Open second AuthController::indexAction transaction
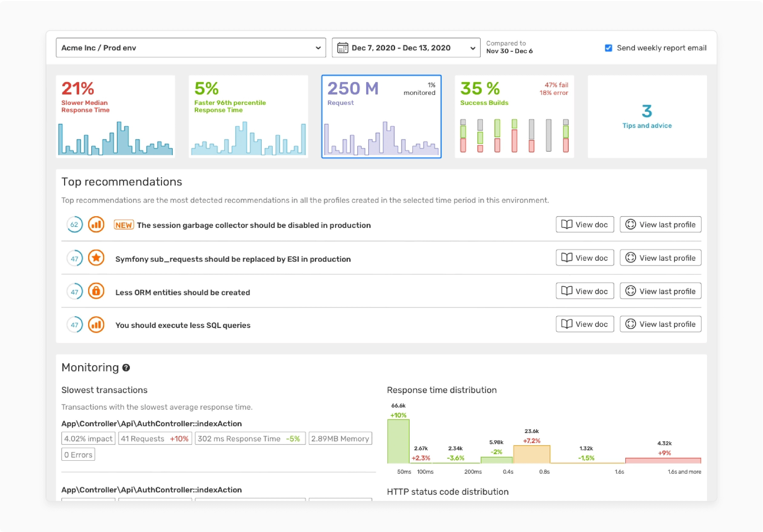This screenshot has height=532, width=763. click(152, 490)
